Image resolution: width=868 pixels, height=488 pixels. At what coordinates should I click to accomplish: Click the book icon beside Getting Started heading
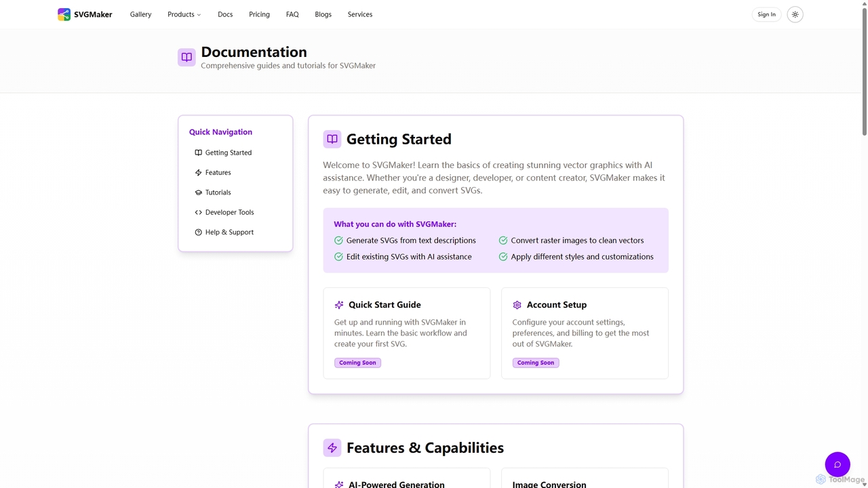(332, 139)
